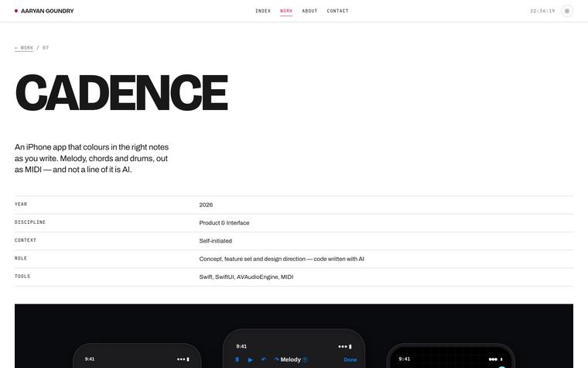Select the Concept, feature set role text
The height and width of the screenshot is (368, 588).
tap(282, 259)
